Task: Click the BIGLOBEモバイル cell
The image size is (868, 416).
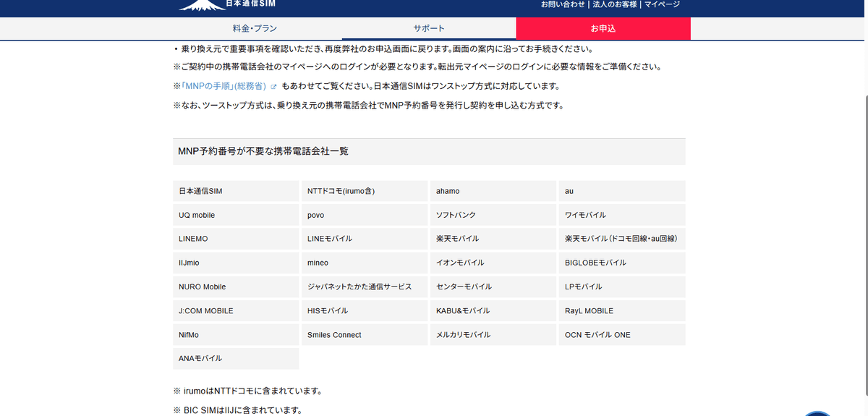Action: click(x=622, y=263)
